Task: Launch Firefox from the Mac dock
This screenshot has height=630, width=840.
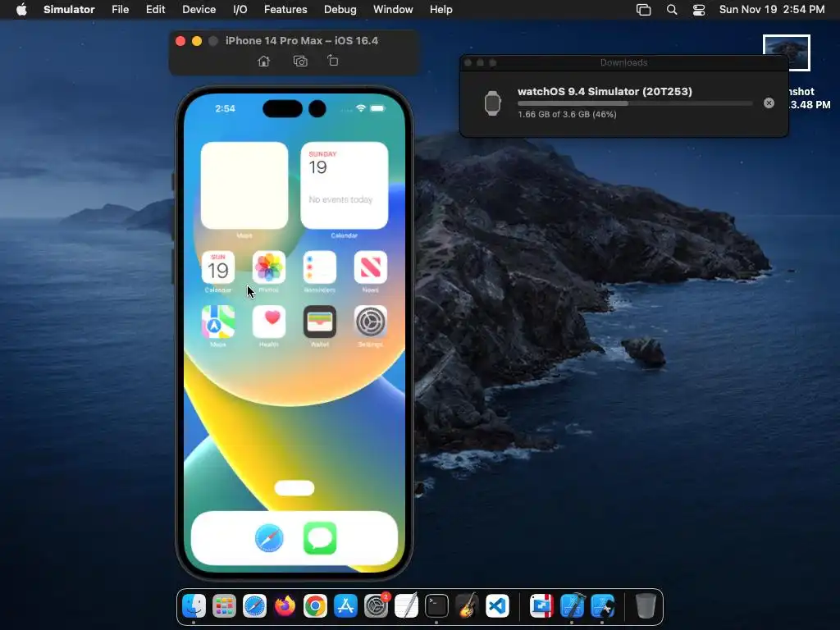Action: tap(285, 606)
